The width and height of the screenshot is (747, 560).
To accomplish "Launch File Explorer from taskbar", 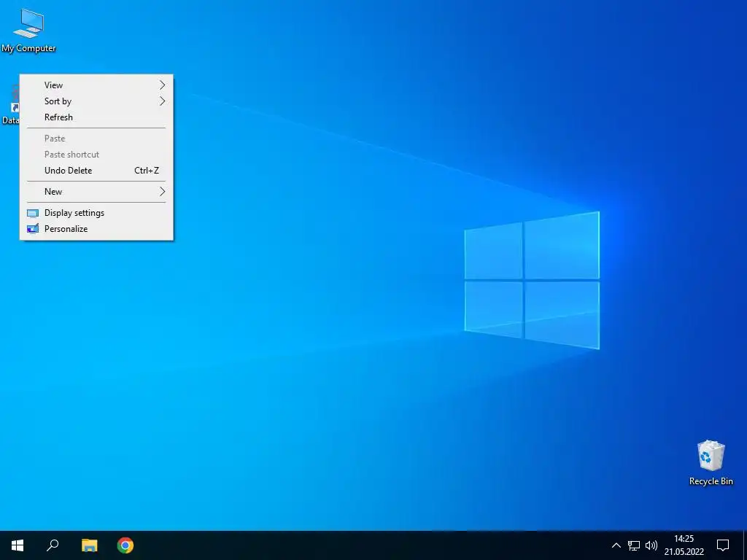I will [89, 545].
